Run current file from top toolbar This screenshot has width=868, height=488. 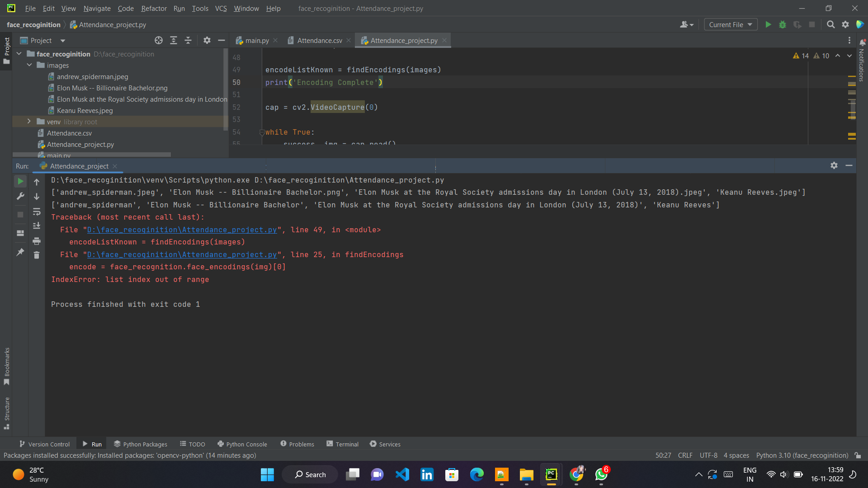point(768,24)
